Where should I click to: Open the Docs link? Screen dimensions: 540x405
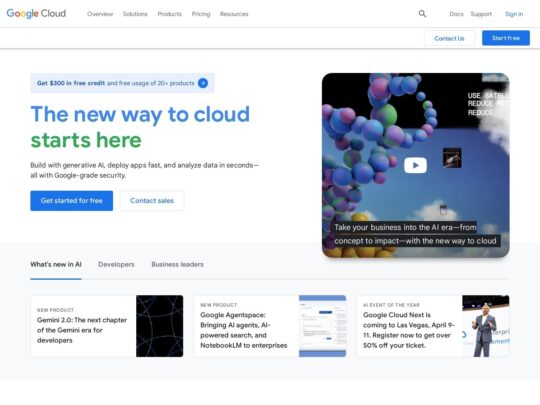coord(456,14)
